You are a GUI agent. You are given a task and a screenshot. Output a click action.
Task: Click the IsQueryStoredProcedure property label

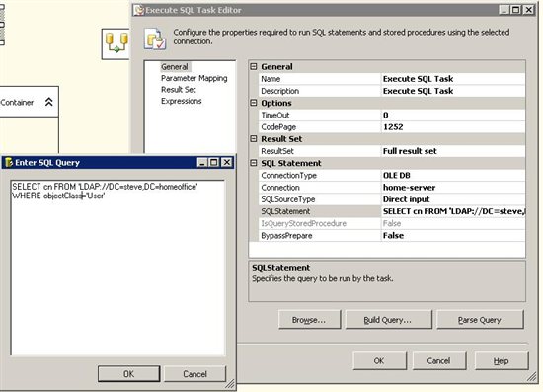(x=303, y=224)
